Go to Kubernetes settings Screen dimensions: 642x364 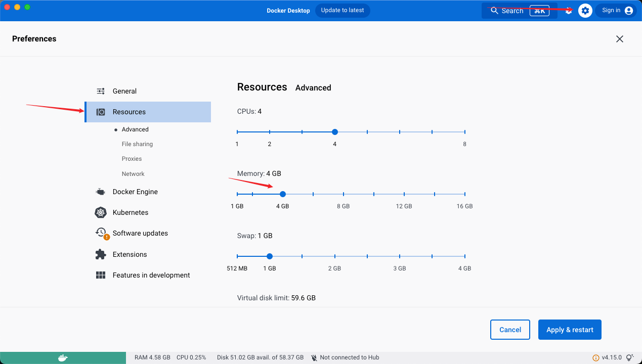[x=131, y=212]
